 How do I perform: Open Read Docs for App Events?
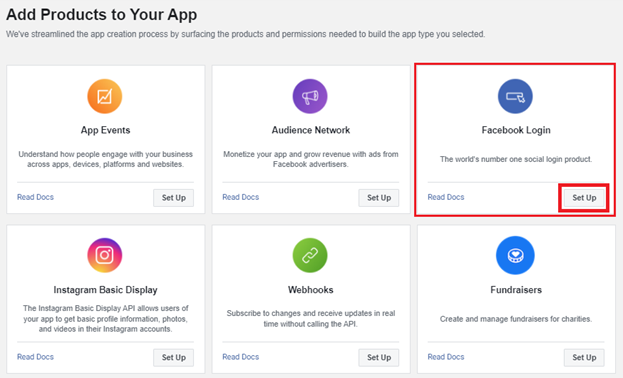click(35, 197)
